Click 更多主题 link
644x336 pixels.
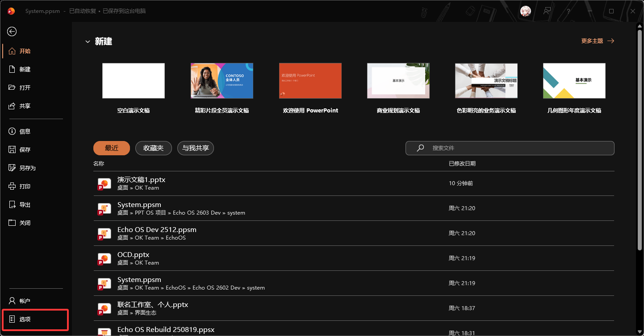598,41
